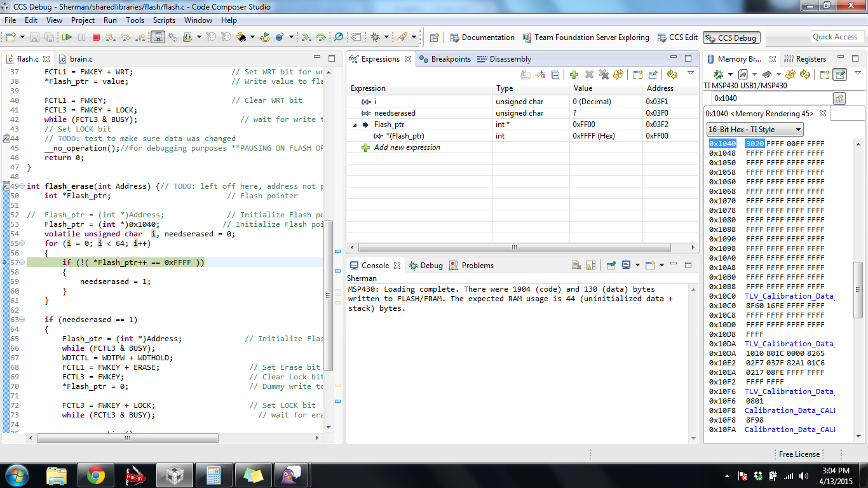Open Windows Explorer from taskbar
This screenshot has width=868, height=488.
point(57,475)
